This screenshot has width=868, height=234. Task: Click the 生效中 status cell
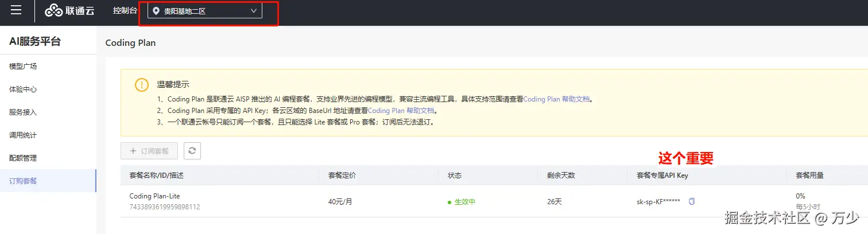462,202
